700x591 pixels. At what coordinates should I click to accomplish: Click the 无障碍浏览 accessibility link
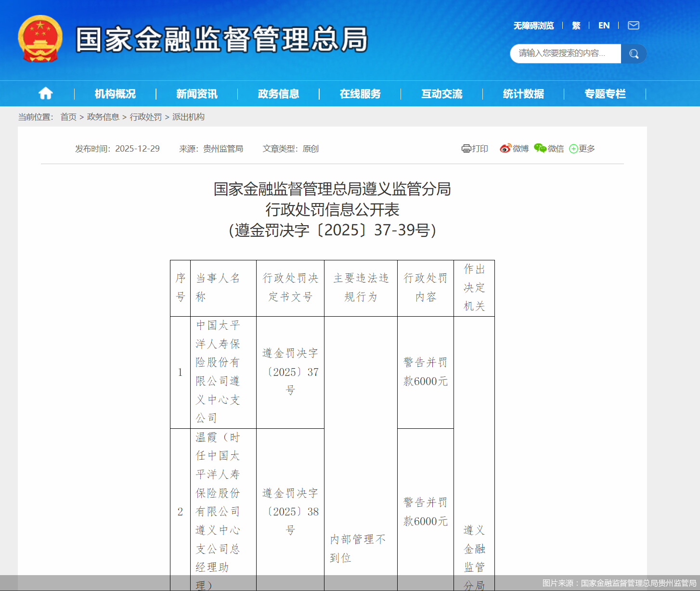point(533,25)
